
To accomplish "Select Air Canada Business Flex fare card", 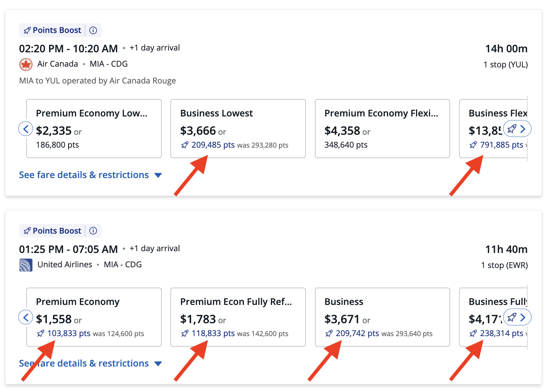I will tap(493, 129).
